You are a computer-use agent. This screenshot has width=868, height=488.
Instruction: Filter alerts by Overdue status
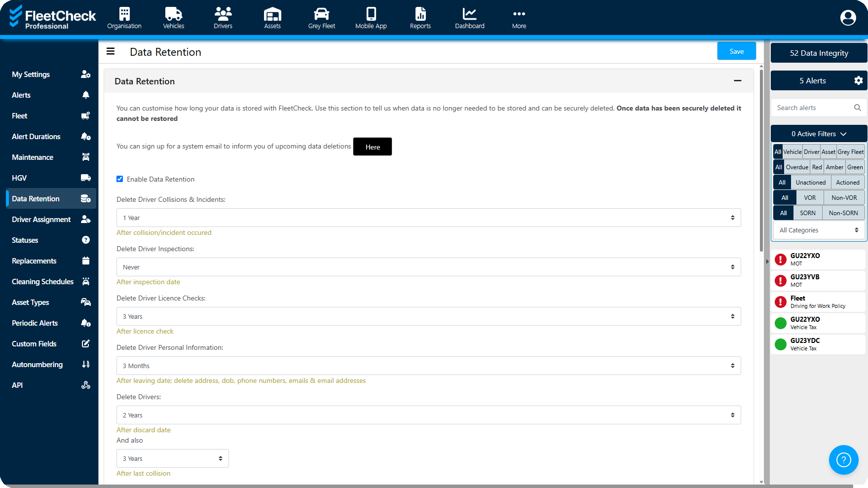point(796,167)
